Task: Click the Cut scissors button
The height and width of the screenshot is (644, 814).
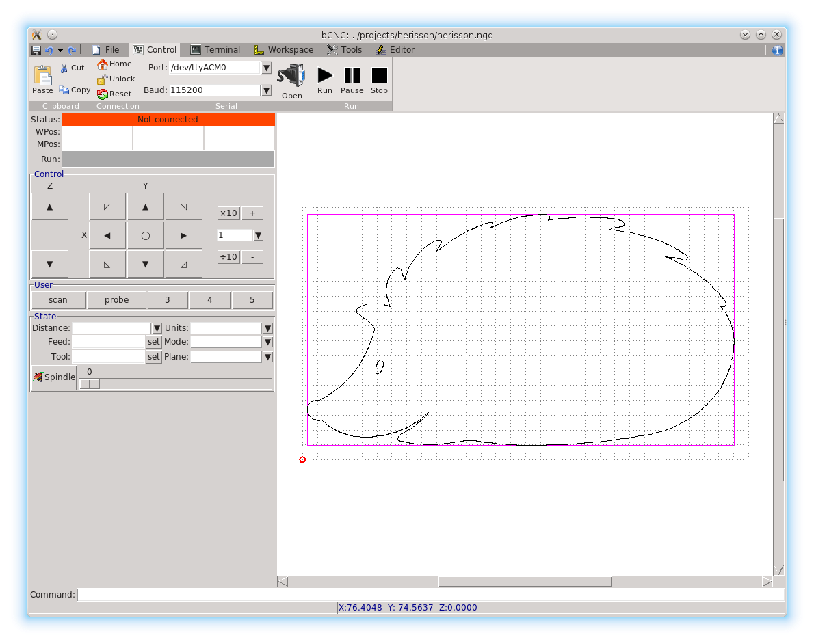Action: (x=72, y=68)
